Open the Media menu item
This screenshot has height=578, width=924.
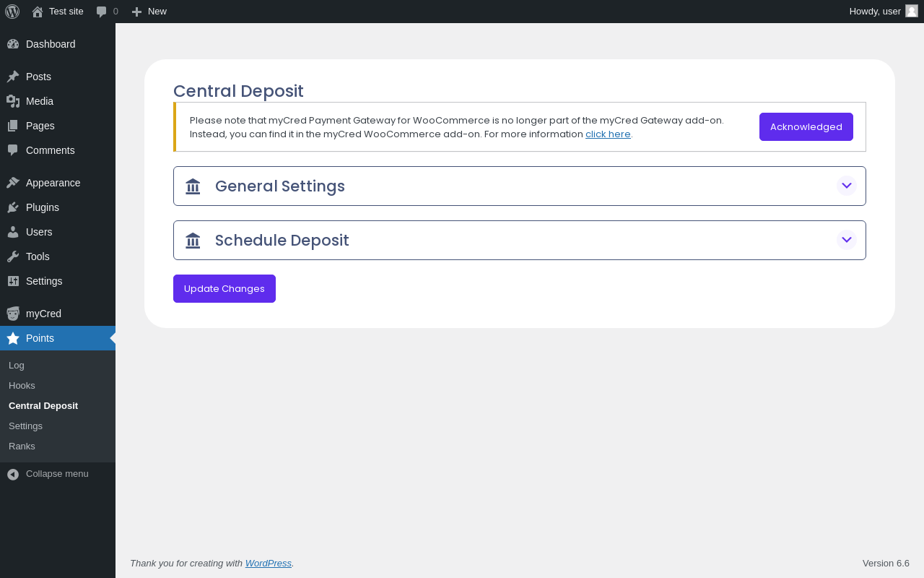pos(40,101)
